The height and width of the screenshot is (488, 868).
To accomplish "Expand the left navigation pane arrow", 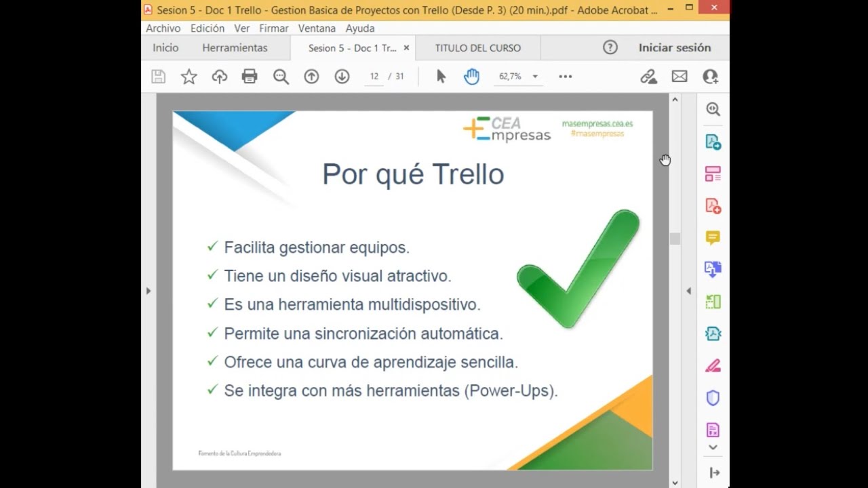I will click(149, 291).
